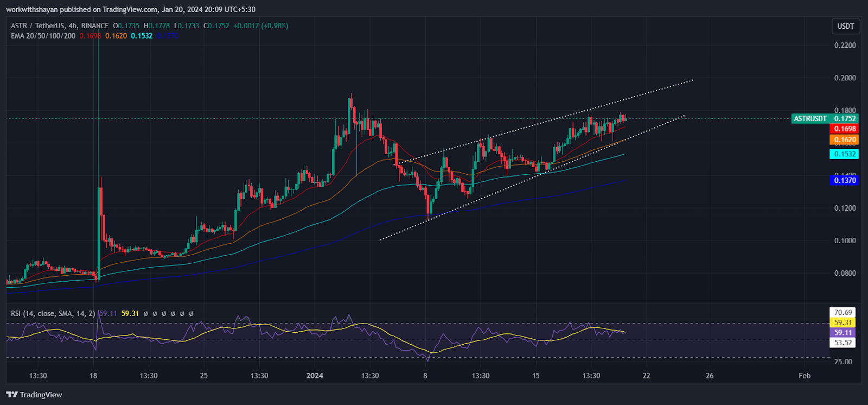Click the orange 0.1620 EMA price axis label
The height and width of the screenshot is (405, 868).
[844, 140]
